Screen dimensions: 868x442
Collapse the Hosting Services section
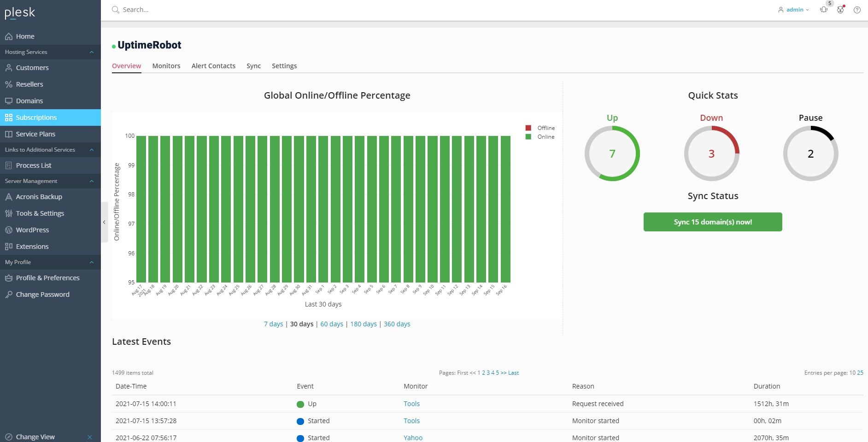pyautogui.click(x=92, y=52)
